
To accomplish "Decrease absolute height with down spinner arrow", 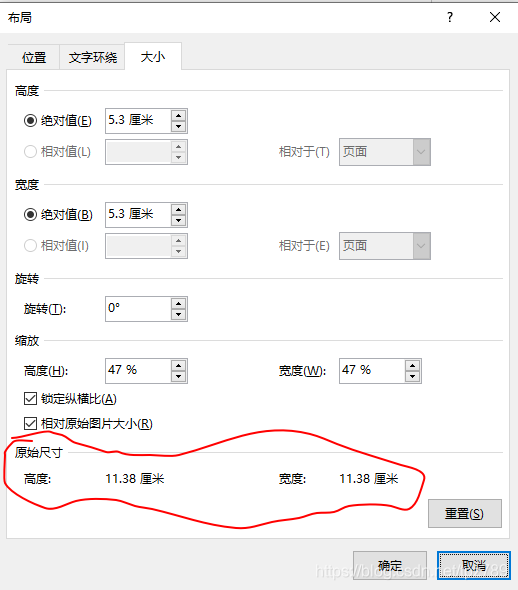I will (179, 126).
